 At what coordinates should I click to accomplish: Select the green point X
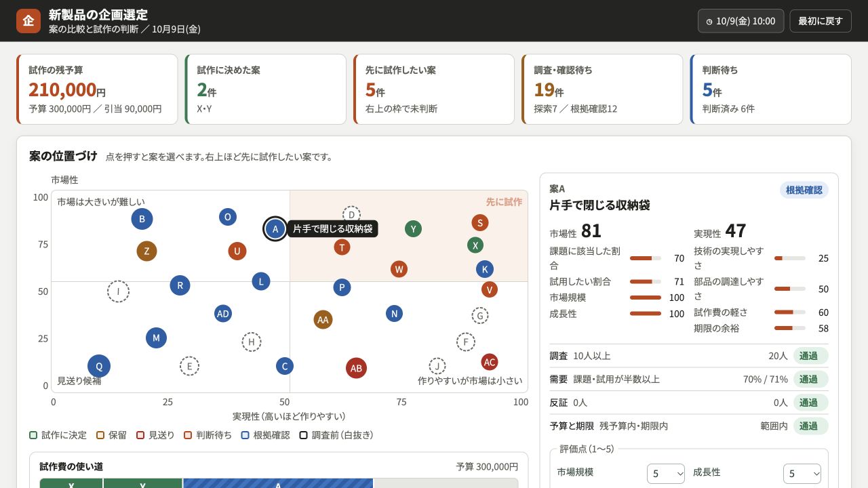click(x=475, y=245)
